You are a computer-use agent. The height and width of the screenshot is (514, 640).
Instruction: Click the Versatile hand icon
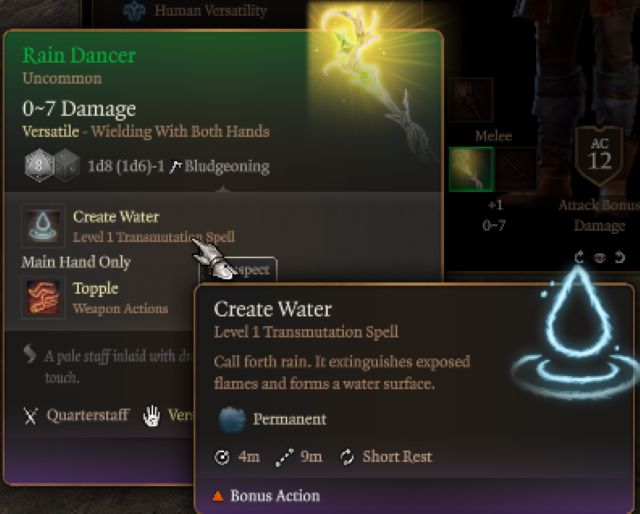[151, 416]
